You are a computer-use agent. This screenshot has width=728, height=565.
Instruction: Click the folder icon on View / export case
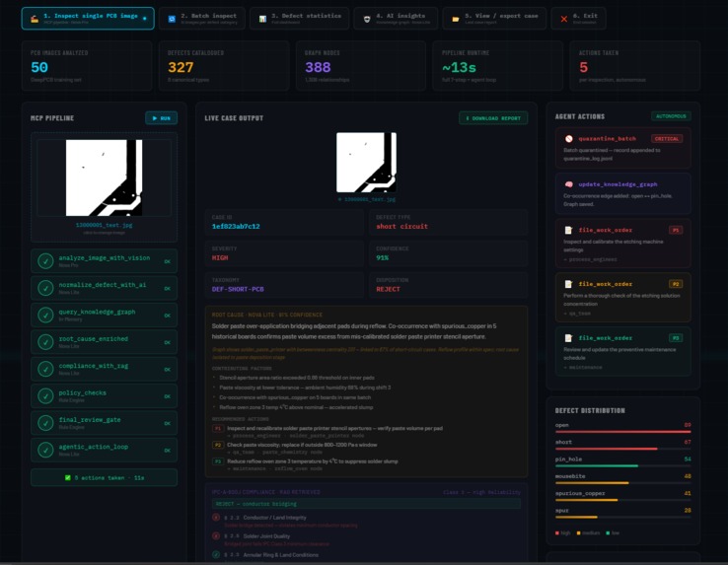[456, 19]
